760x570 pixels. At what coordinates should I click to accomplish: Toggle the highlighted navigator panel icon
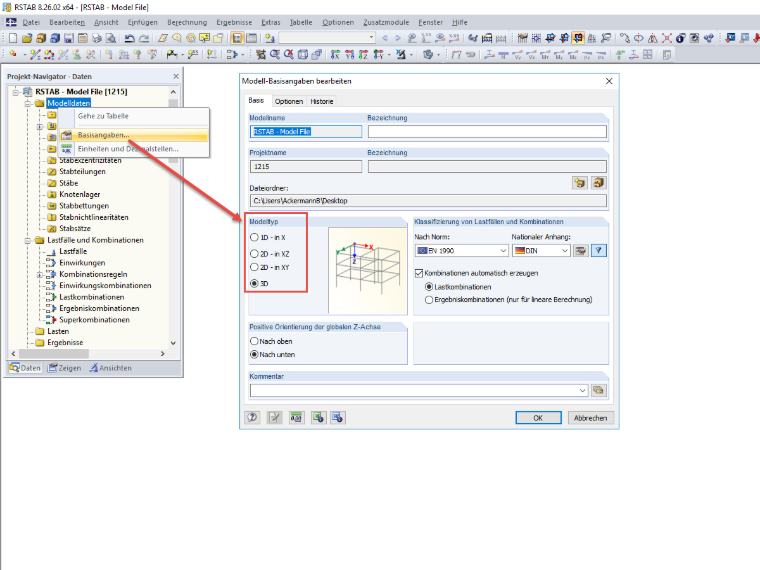pos(237,38)
